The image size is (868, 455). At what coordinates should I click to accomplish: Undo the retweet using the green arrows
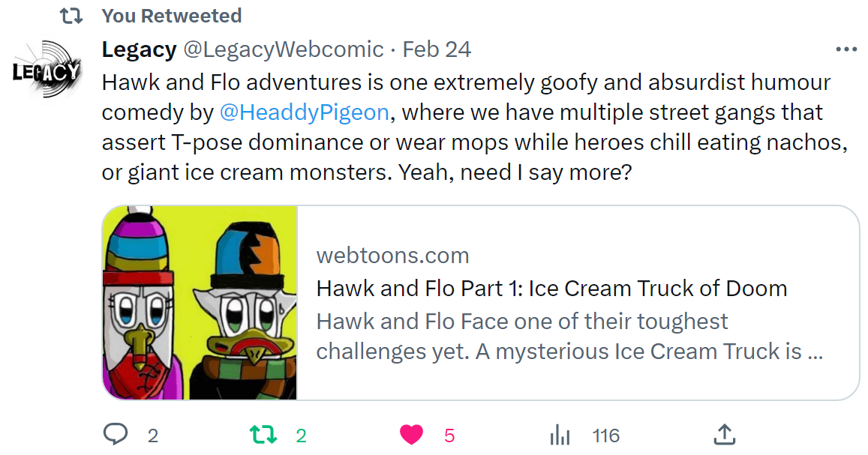(263, 435)
